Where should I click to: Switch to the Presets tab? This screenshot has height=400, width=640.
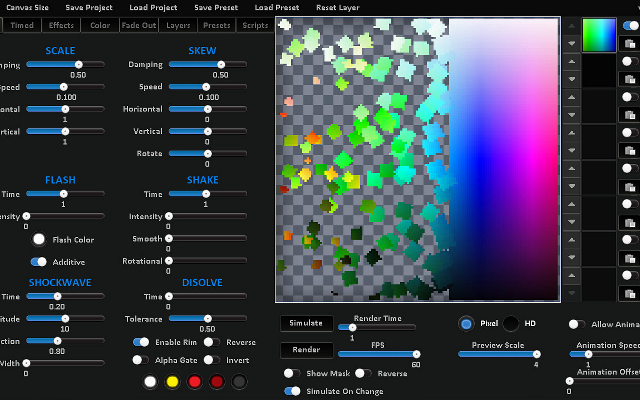coord(217,25)
